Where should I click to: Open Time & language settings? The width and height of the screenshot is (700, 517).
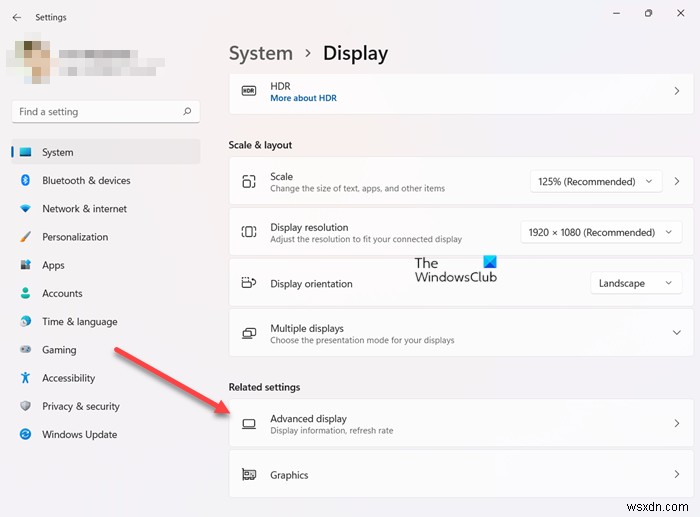coord(106,321)
